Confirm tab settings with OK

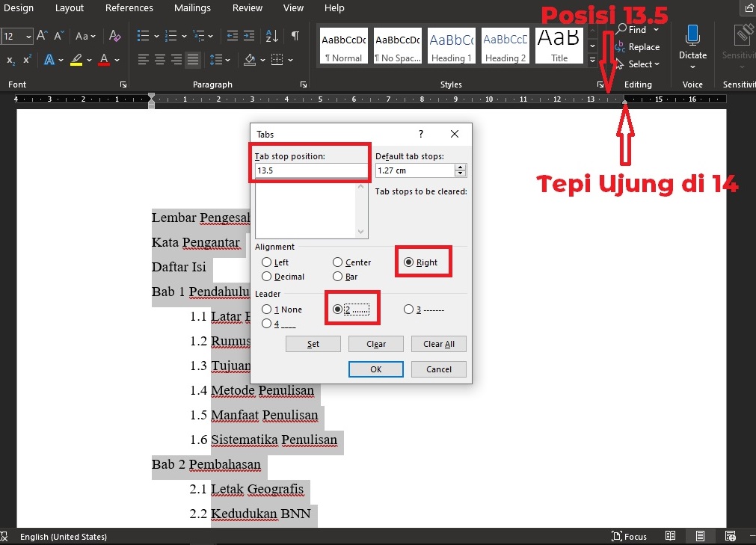[375, 369]
